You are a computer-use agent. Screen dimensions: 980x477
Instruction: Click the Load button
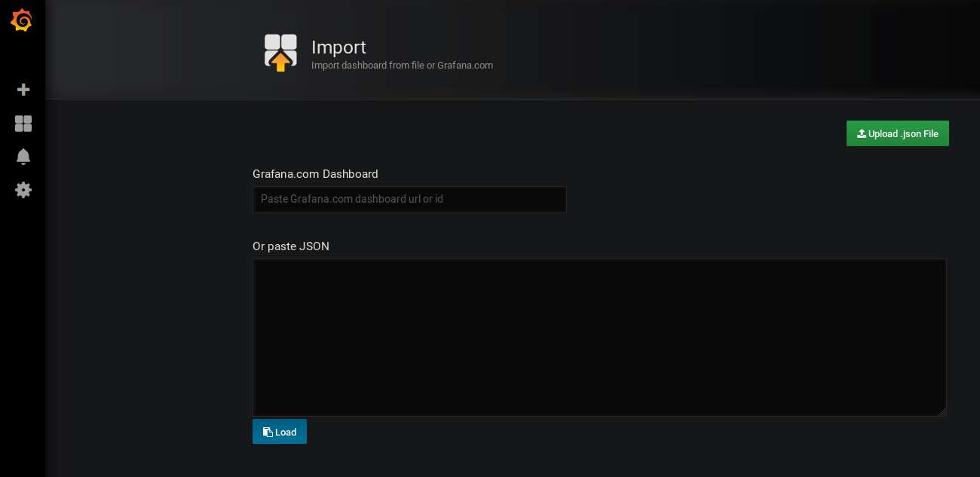280,432
